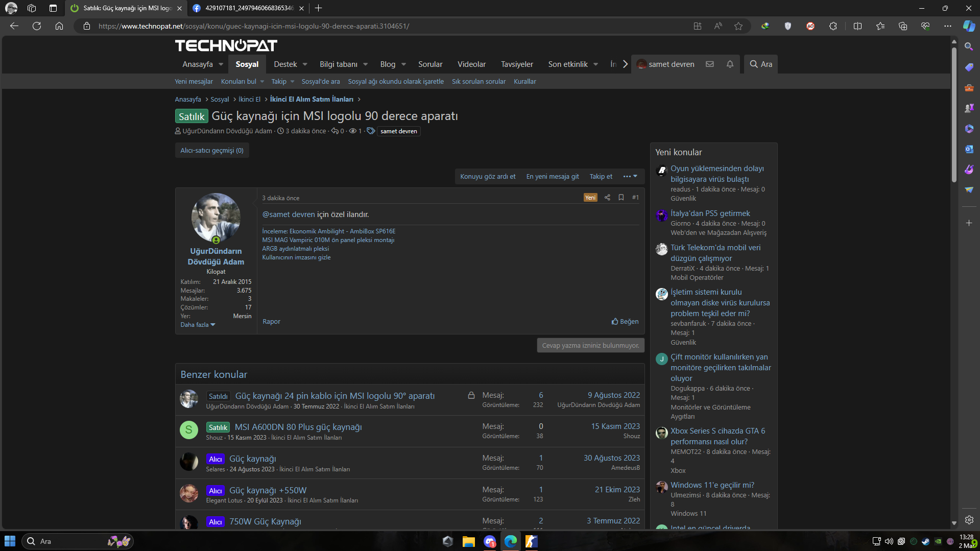Click the Technopat logo
The height and width of the screenshot is (551, 980).
226,46
